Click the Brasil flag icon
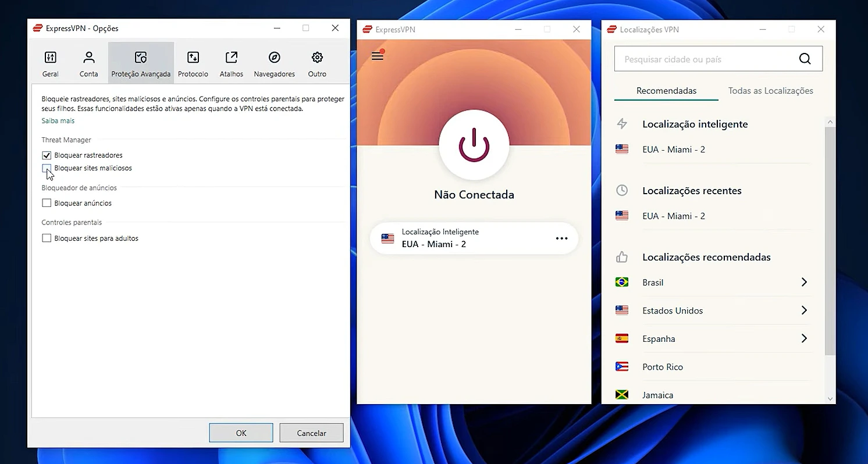Screen dimensions: 868x464 pyautogui.click(x=622, y=282)
